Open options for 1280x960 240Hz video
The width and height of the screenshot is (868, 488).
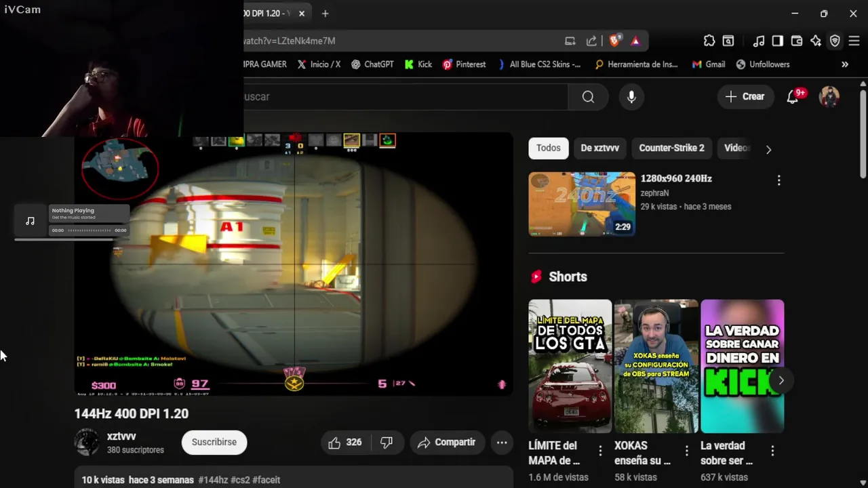click(778, 180)
